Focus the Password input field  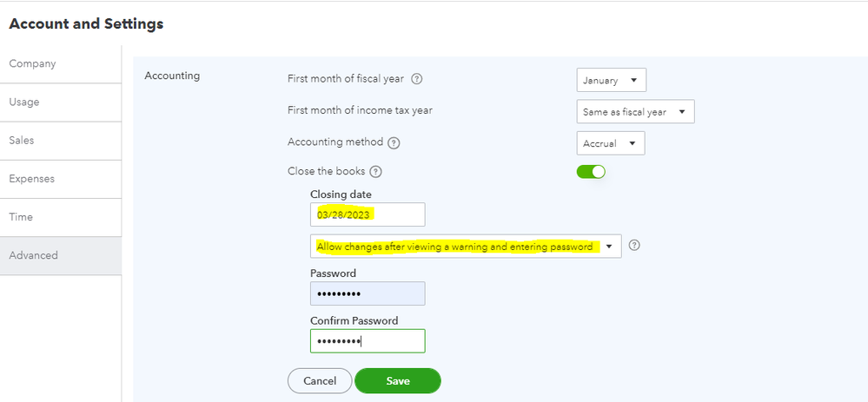coord(368,293)
